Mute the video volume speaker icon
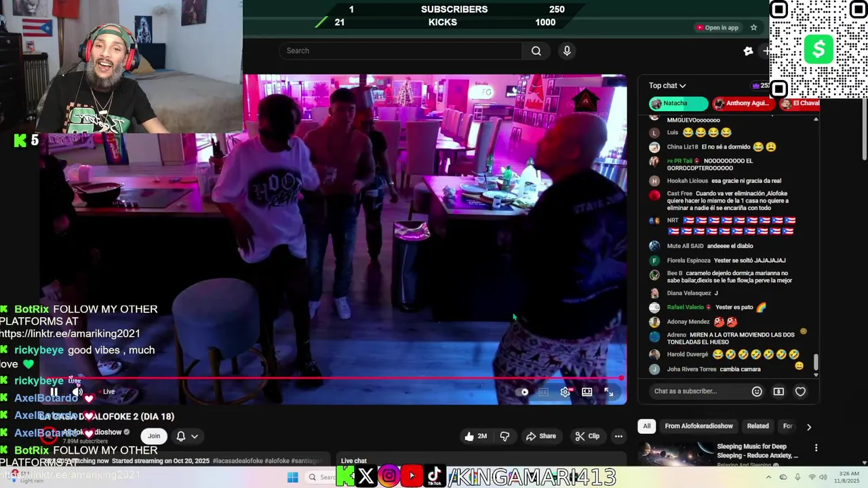Screen dimensions: 868x488 coord(78,392)
